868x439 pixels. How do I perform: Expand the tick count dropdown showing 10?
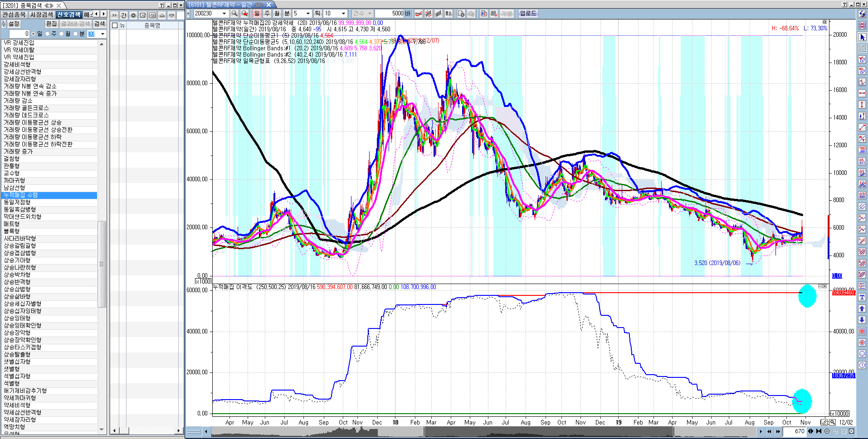pos(343,14)
